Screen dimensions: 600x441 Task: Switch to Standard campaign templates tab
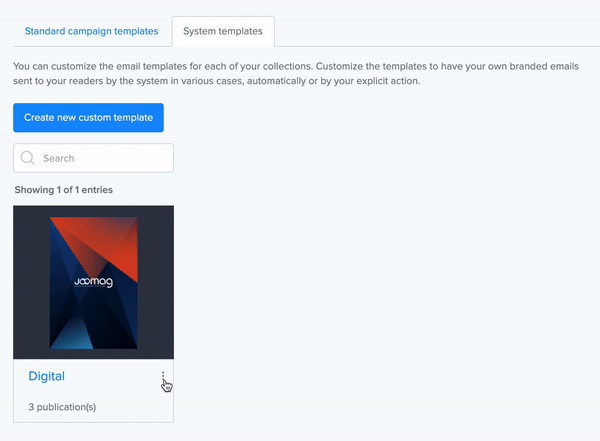(91, 31)
